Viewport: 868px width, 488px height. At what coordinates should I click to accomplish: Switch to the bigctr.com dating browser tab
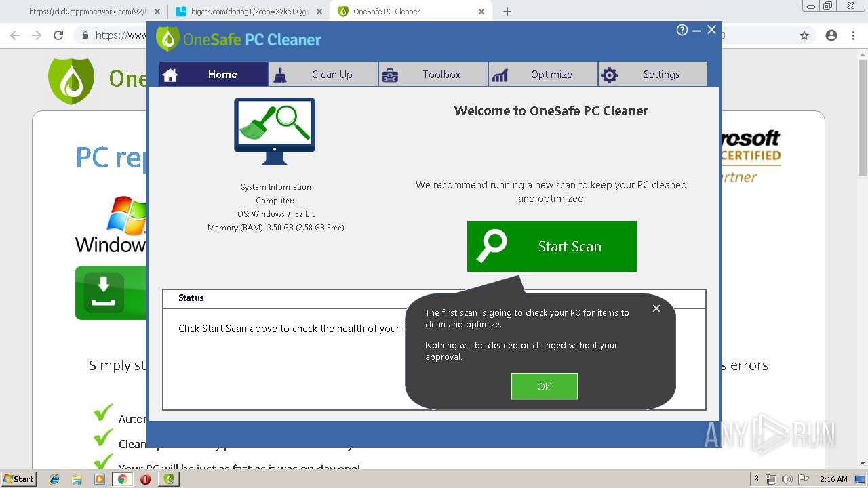[249, 12]
